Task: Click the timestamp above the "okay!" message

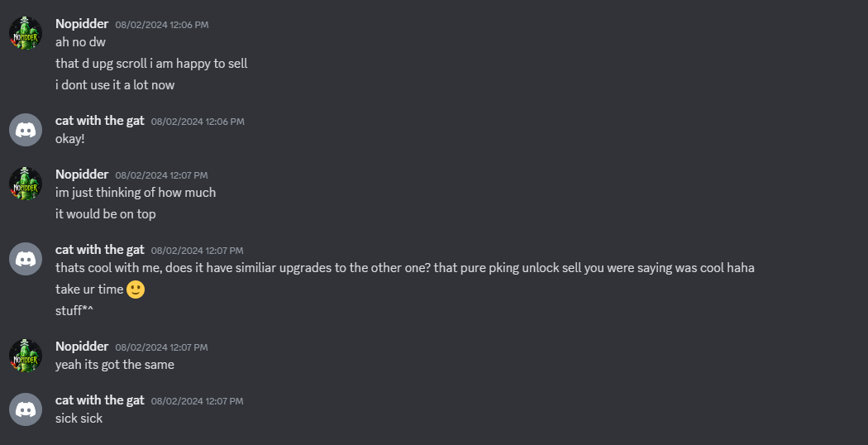Action: 198,122
